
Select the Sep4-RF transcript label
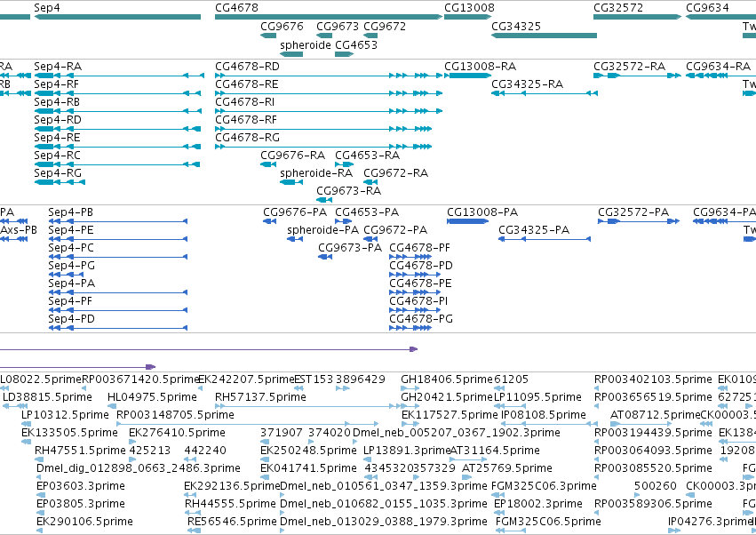[x=56, y=84]
